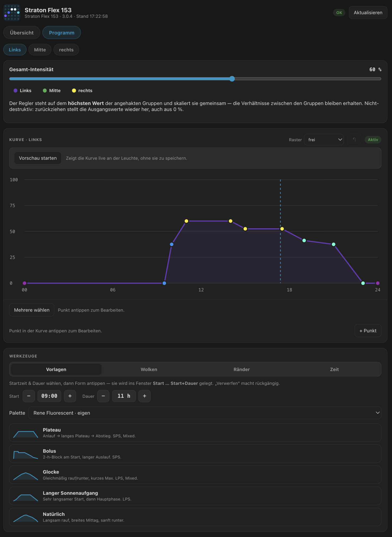
Task: Open the Palette dropdown Rene Fluorescent
Action: (205, 413)
